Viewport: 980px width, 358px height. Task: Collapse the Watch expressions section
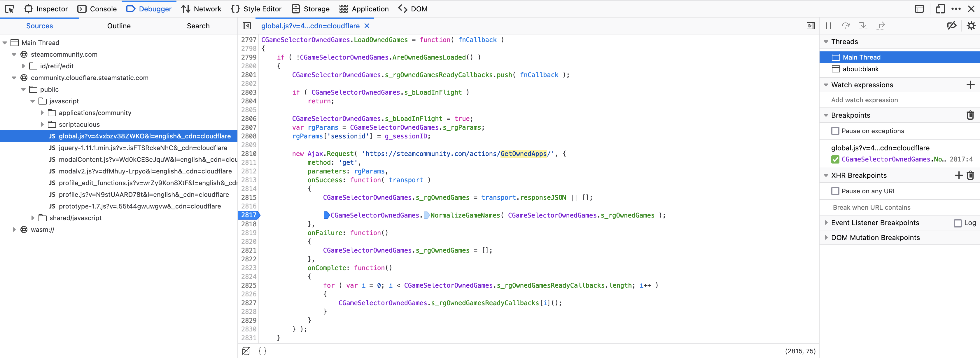point(826,85)
